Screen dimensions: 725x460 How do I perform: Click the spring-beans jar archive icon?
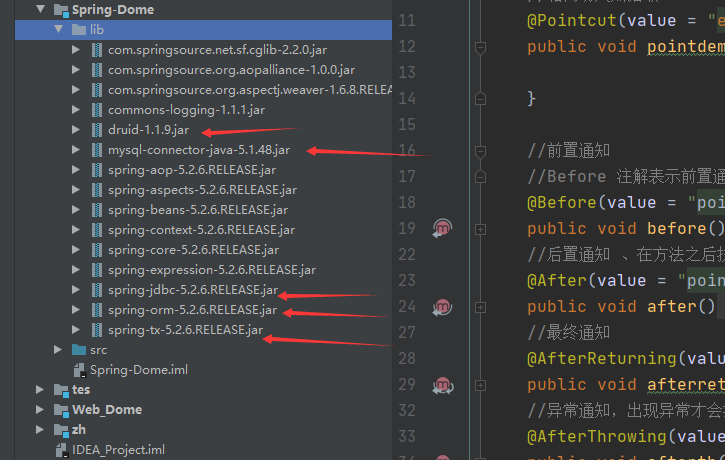tap(97, 210)
